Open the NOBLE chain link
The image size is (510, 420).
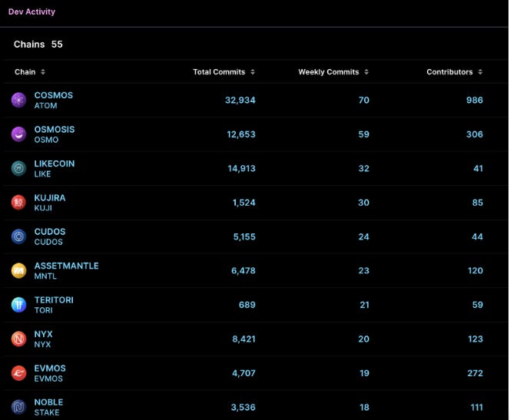(48, 402)
